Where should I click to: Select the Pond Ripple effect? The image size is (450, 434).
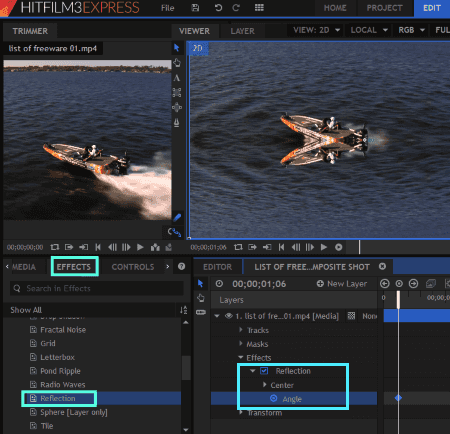60,371
